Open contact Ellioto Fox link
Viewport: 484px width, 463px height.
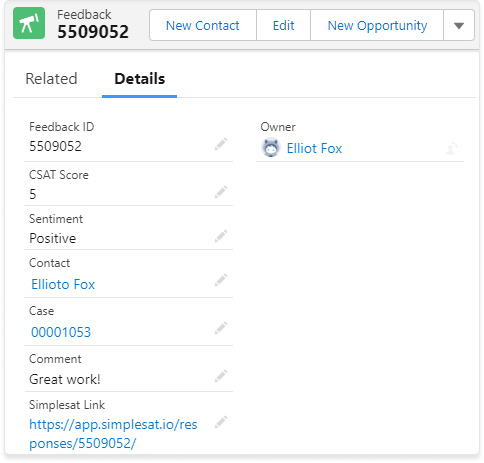[x=63, y=284]
